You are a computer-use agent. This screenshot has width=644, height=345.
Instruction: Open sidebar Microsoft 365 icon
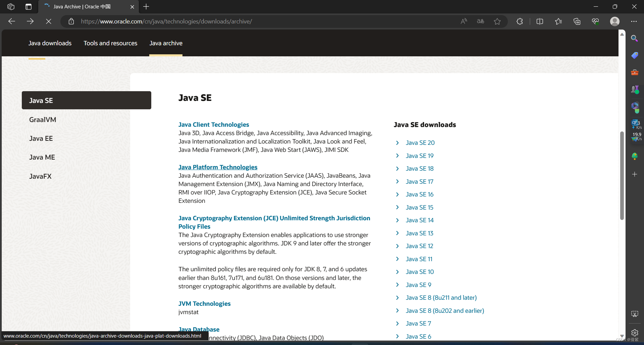[x=635, y=107]
